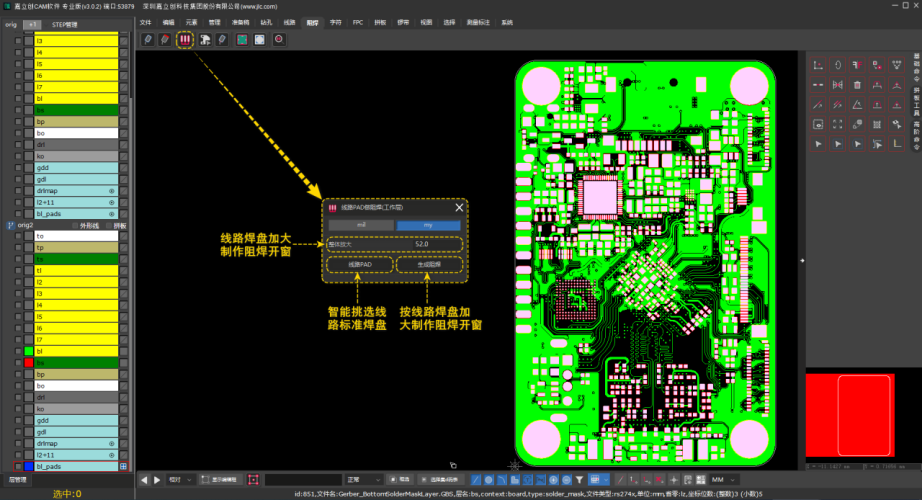The width and height of the screenshot is (922, 500).
Task: Open the MM units dropdown
Action: point(724,480)
